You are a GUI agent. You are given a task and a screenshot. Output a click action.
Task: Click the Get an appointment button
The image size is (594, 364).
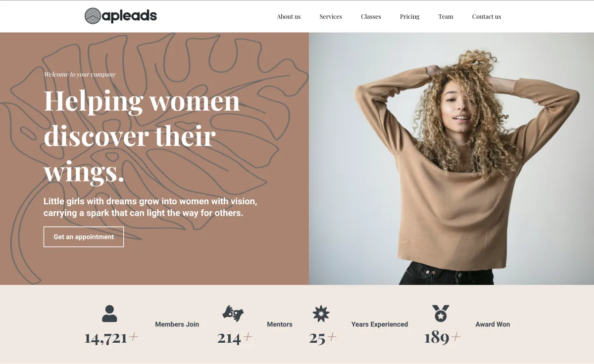click(84, 237)
